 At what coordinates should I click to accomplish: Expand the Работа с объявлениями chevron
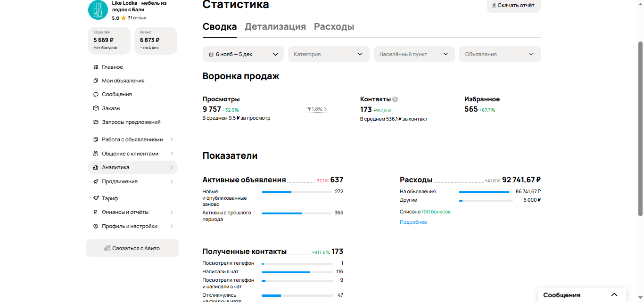pos(172,139)
